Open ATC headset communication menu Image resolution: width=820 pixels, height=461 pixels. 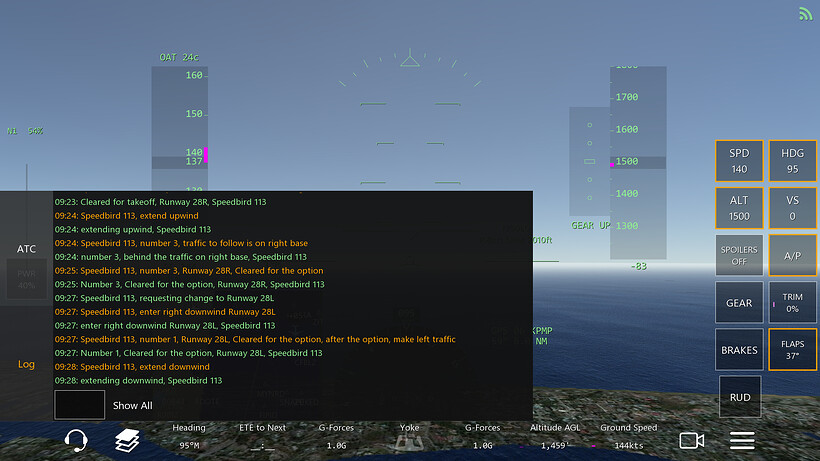[x=76, y=440]
